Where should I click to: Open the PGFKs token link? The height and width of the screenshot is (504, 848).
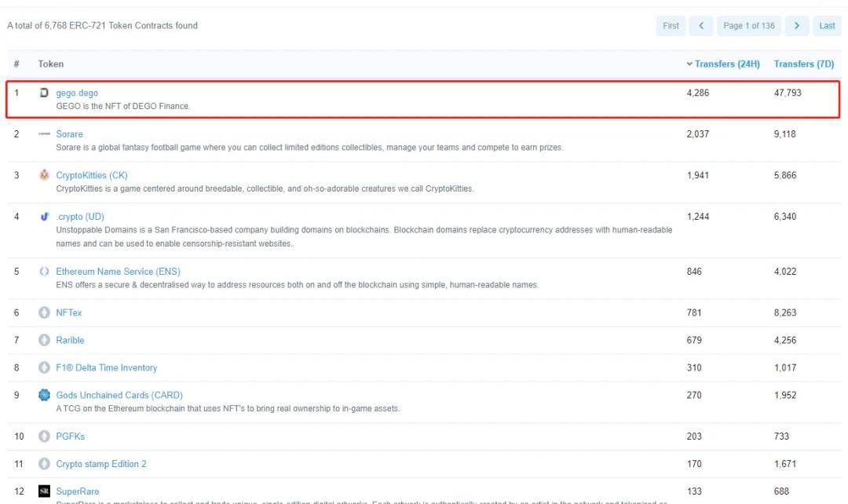click(71, 436)
